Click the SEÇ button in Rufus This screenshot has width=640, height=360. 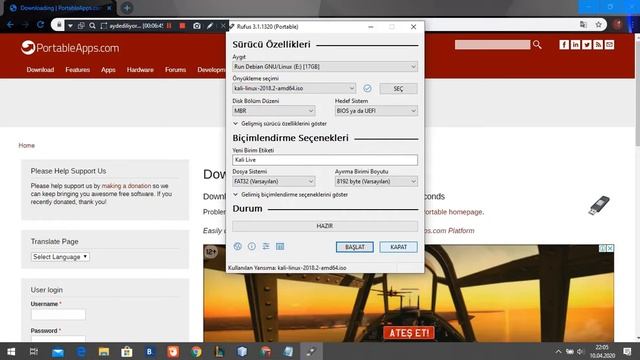398,89
